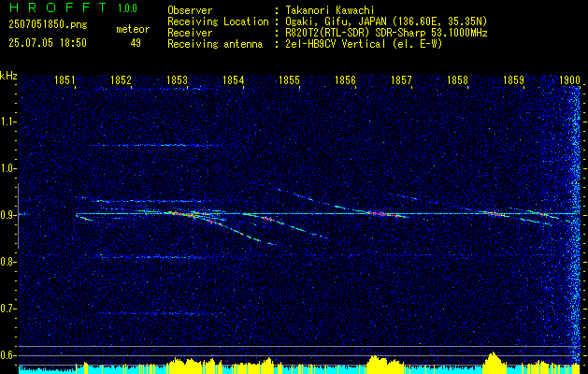Click the HROFFT title text

point(58,7)
